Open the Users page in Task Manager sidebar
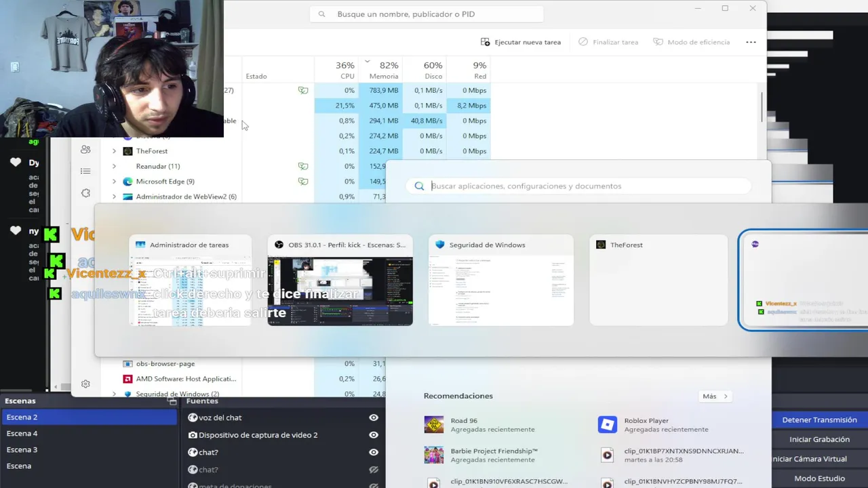868x488 pixels. [x=85, y=149]
